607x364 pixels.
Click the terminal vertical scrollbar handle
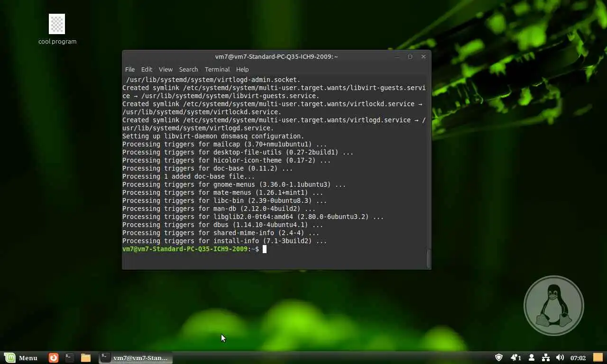click(x=429, y=258)
